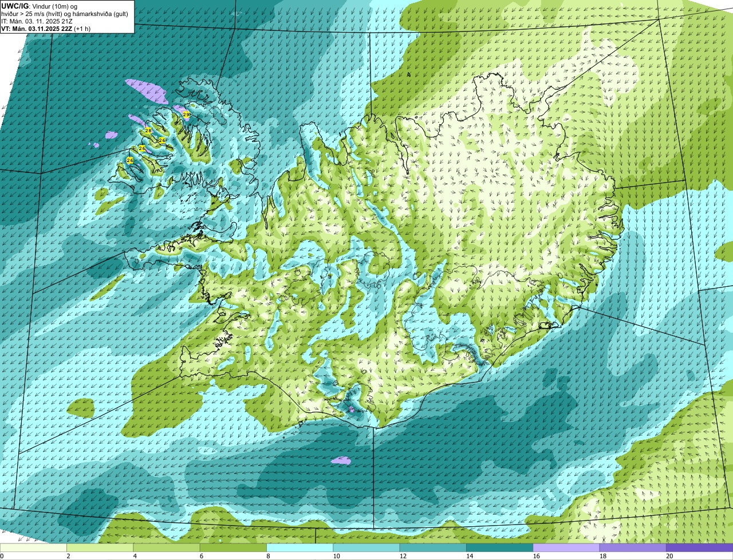Viewport: 733px width, 560px height.
Task: Click the isolated purple patch in the southern ocean
Action: (x=341, y=460)
